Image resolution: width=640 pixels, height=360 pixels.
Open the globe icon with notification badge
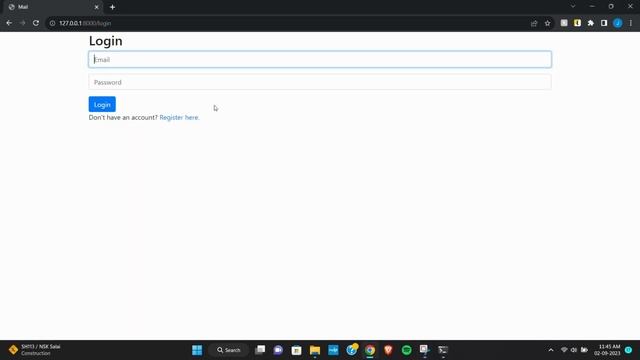[x=351, y=350]
